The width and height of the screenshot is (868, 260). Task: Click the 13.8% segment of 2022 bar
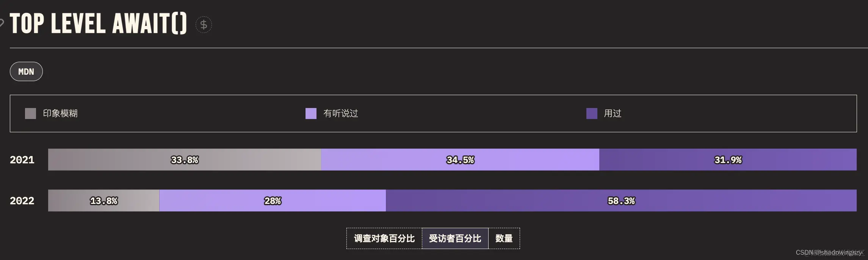pyautogui.click(x=103, y=201)
